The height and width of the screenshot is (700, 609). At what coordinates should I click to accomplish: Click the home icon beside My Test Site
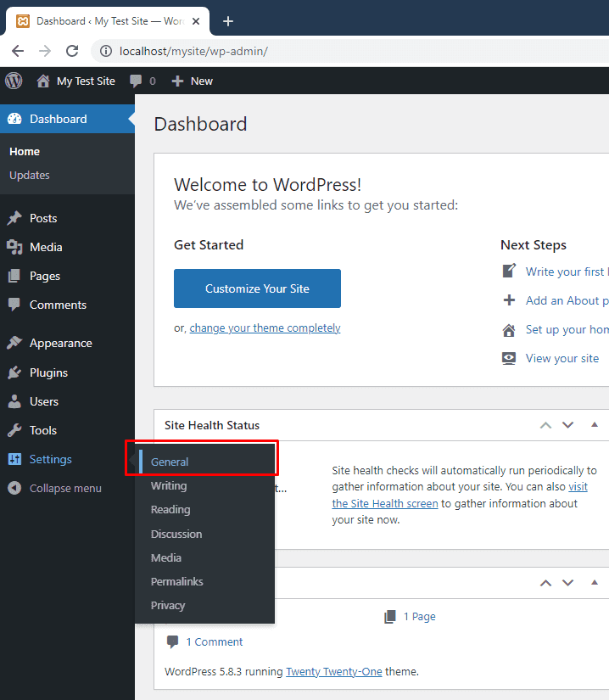click(x=43, y=81)
